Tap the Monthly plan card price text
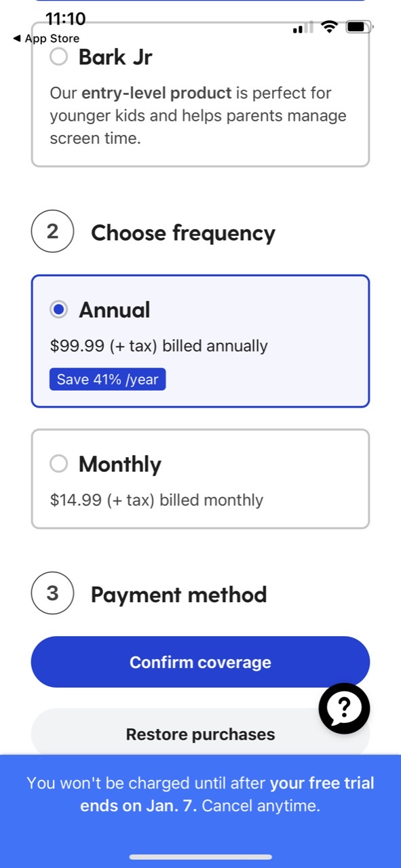Screen dimensions: 401x868 157,500
